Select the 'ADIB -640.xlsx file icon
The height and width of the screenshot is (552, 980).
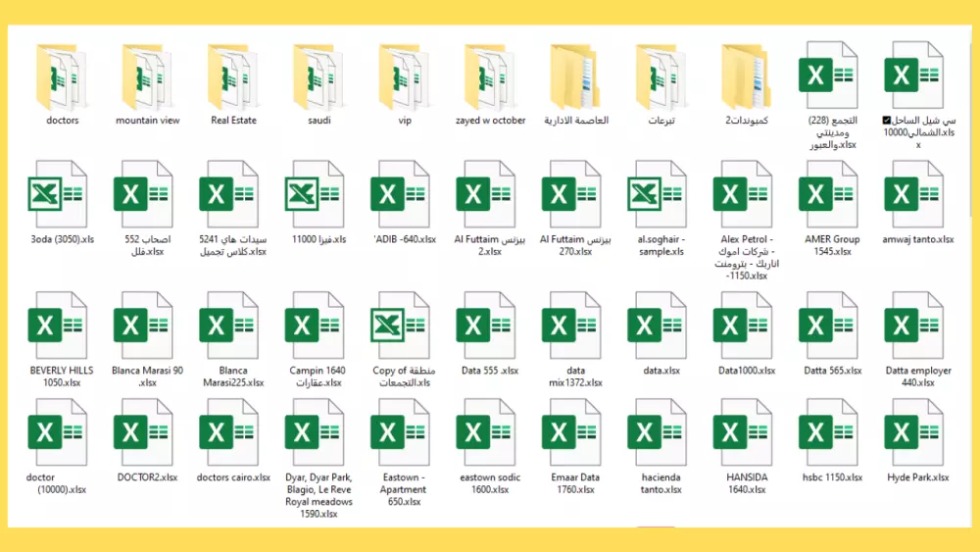(400, 194)
